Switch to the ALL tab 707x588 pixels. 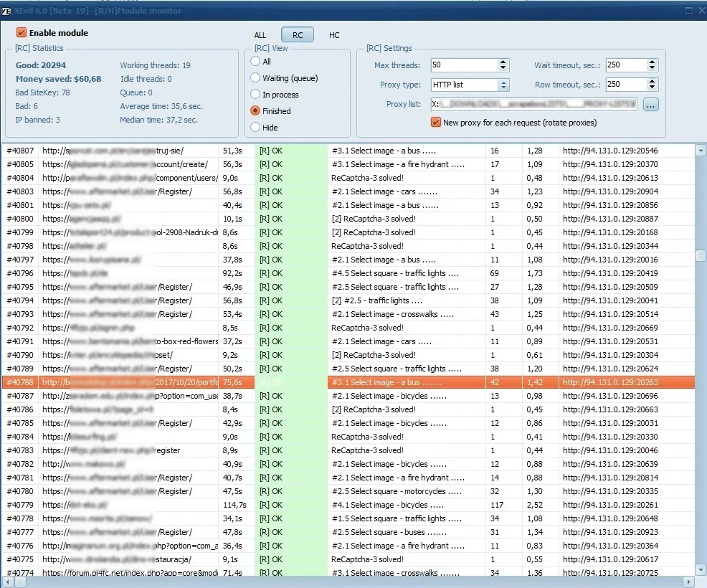[x=260, y=35]
